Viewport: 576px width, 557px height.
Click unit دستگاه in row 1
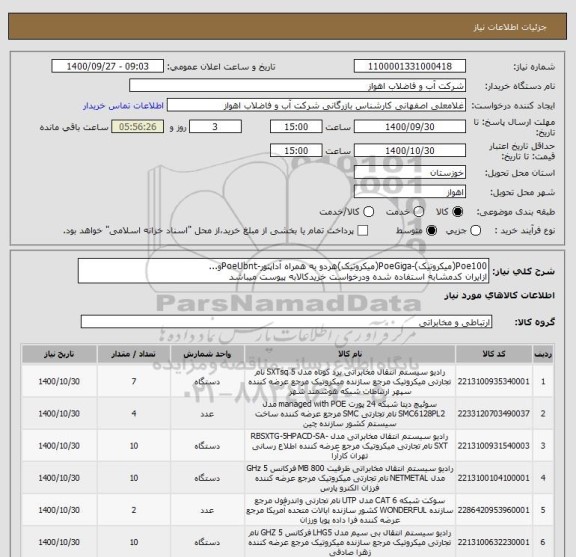click(207, 381)
